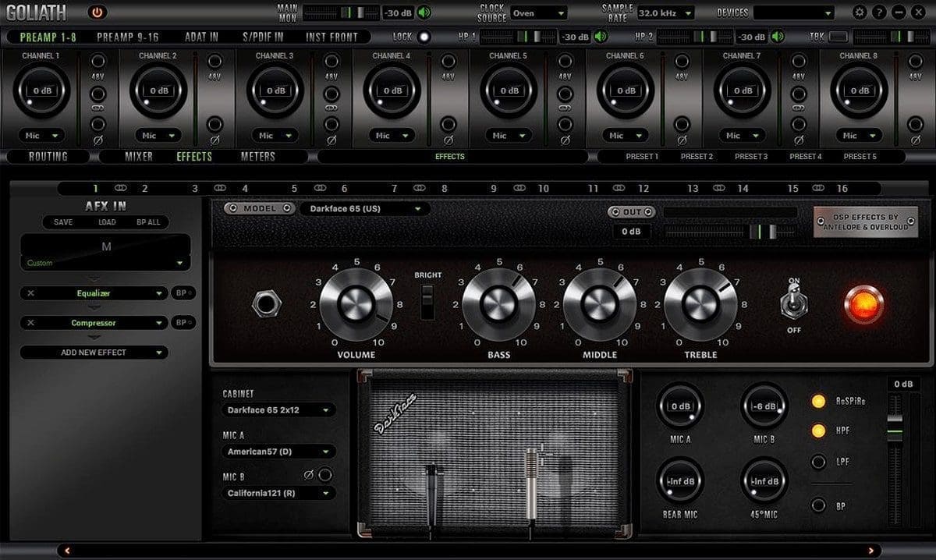Image resolution: width=936 pixels, height=560 pixels.
Task: Open the ADD NEW EFFECT dropdown
Action: pos(94,353)
